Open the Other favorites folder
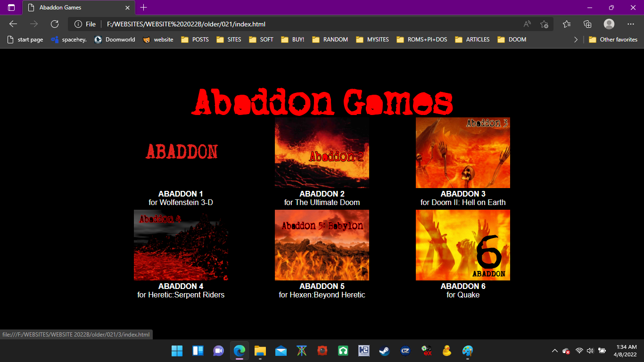644x362 pixels. tap(613, 40)
